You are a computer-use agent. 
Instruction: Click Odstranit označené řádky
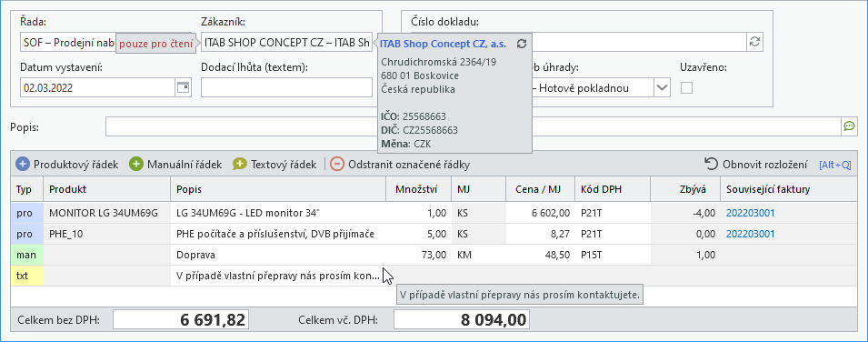point(400,164)
